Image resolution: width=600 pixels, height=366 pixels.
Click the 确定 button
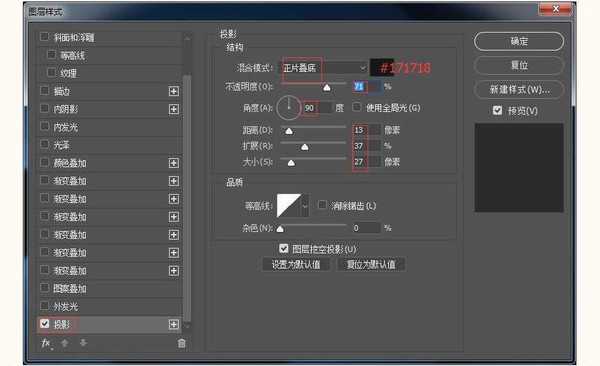click(519, 41)
